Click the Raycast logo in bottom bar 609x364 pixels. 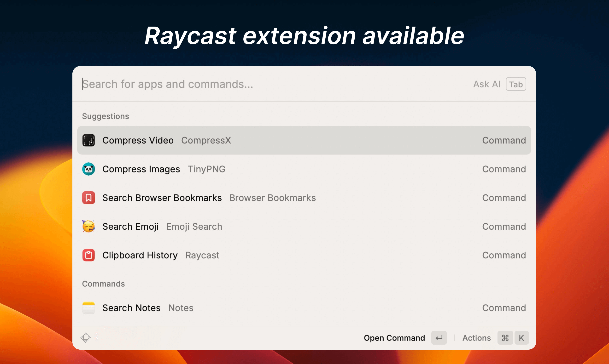86,338
